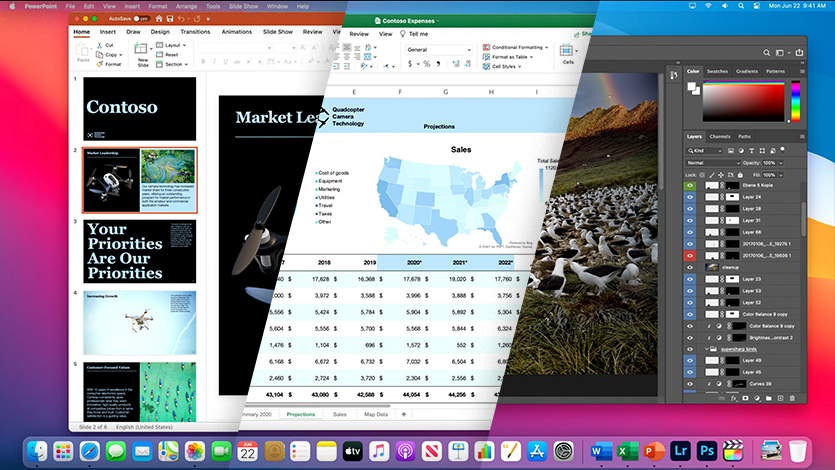Click the New Slide icon in PowerPoint

coord(141,49)
